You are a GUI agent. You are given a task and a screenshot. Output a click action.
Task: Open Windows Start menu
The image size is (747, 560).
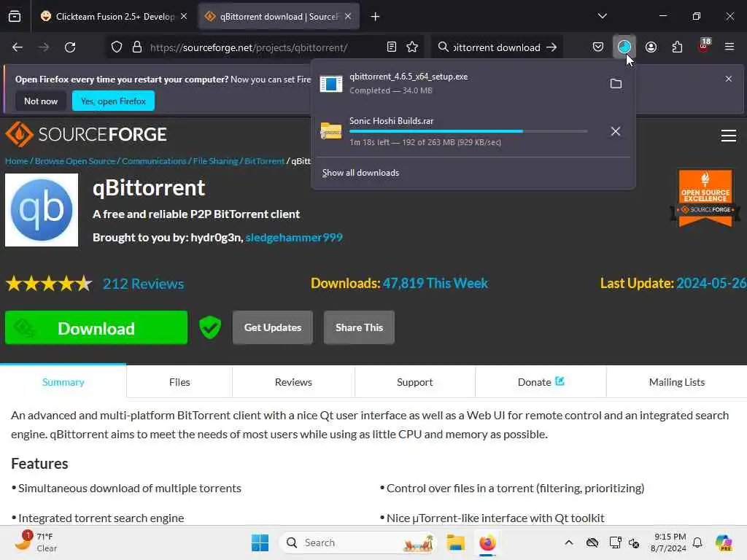point(260,542)
